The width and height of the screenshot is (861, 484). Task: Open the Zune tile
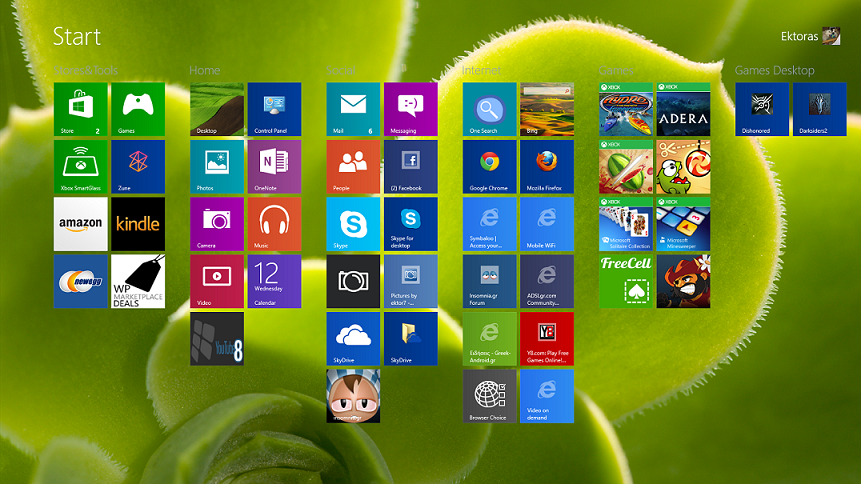tap(138, 166)
